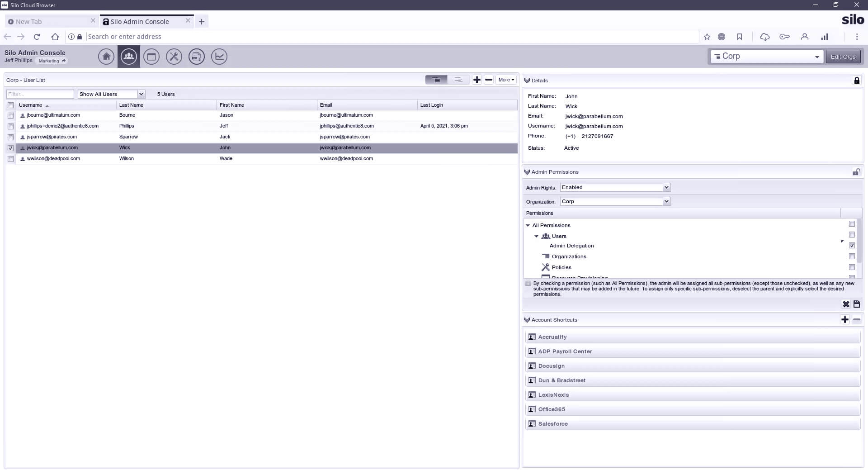Screen dimensions: 868x470
Task: Open a new browser tab
Action: pyautogui.click(x=202, y=21)
